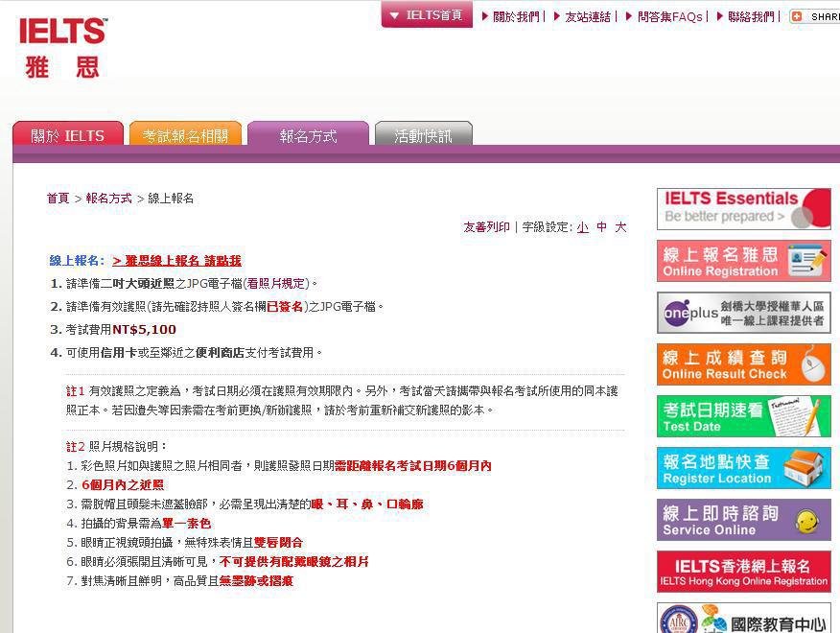Click the 單一素色 red text
Viewport: 840px width, 633px height.
point(186,524)
